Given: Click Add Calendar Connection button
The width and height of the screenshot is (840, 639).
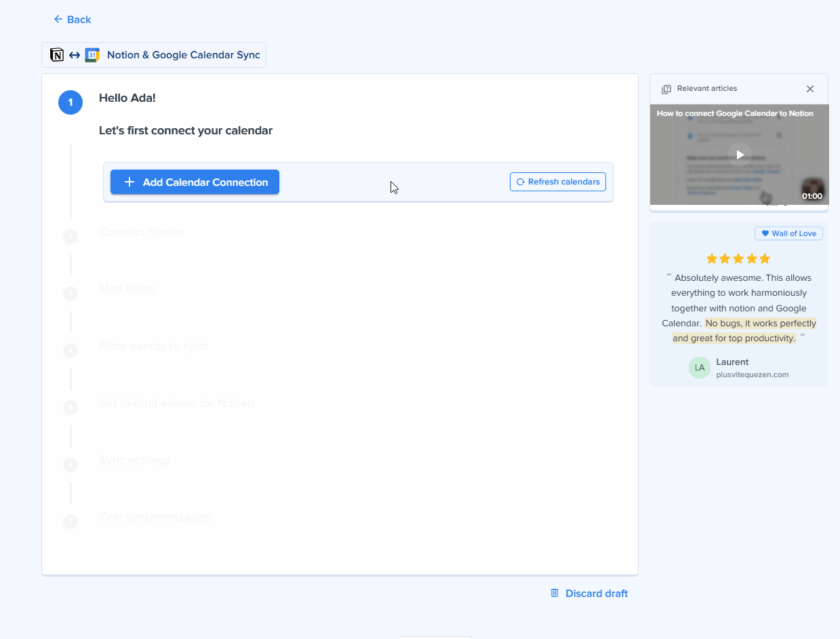Looking at the screenshot, I should 195,182.
